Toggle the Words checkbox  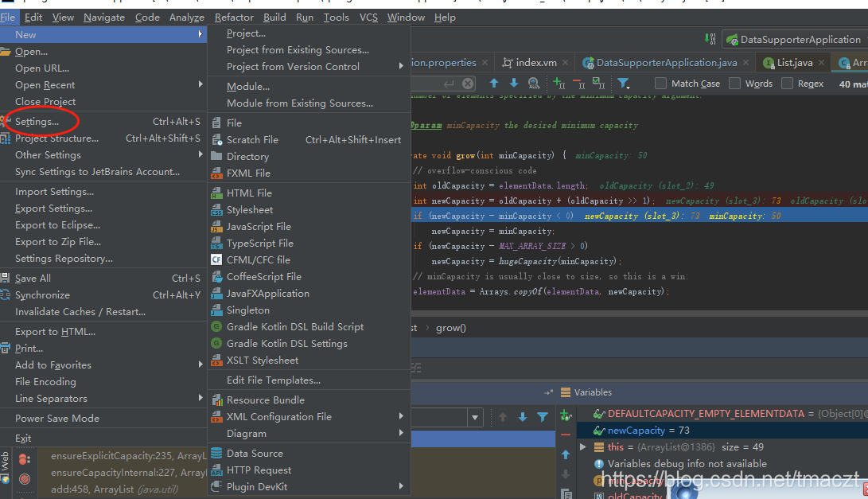click(734, 83)
